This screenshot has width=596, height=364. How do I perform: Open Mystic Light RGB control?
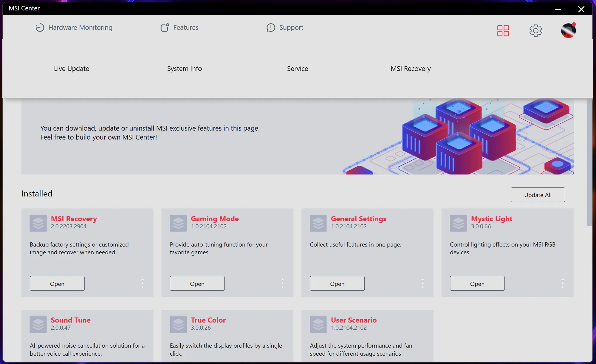pyautogui.click(x=477, y=283)
